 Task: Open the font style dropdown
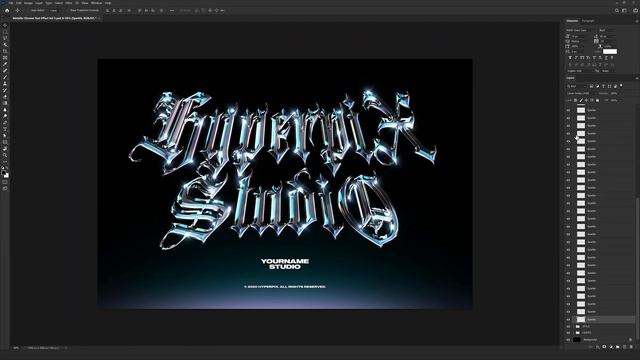point(607,30)
